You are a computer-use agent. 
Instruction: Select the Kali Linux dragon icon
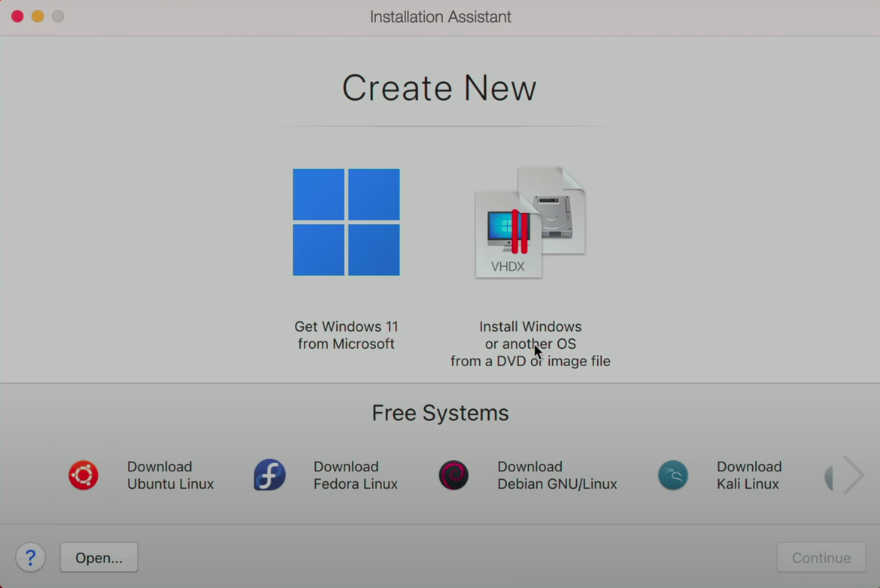pos(672,475)
